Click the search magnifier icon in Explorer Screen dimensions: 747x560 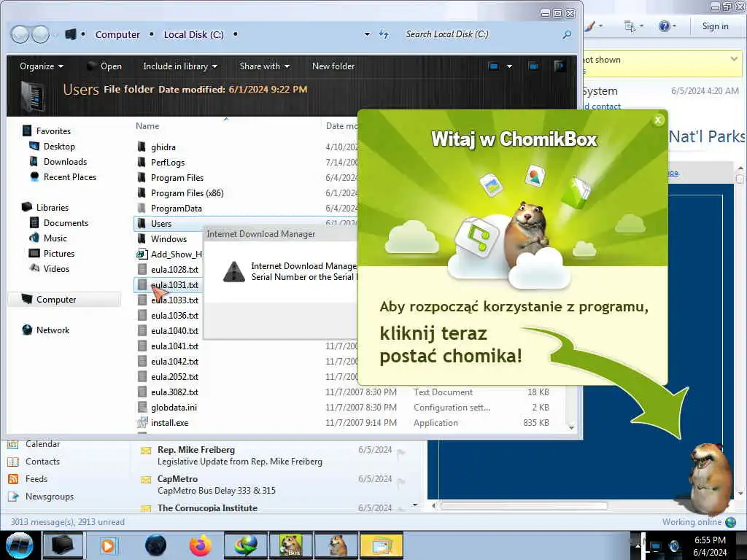pyautogui.click(x=567, y=34)
